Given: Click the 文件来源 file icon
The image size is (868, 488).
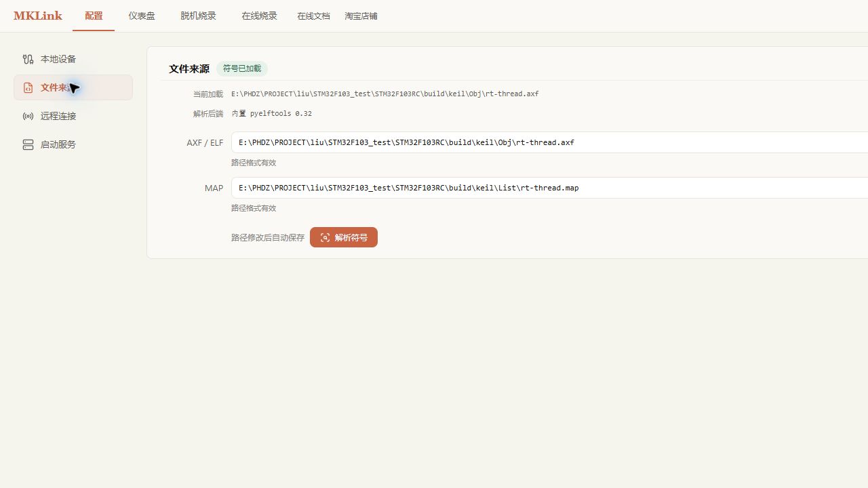Looking at the screenshot, I should click(x=28, y=87).
